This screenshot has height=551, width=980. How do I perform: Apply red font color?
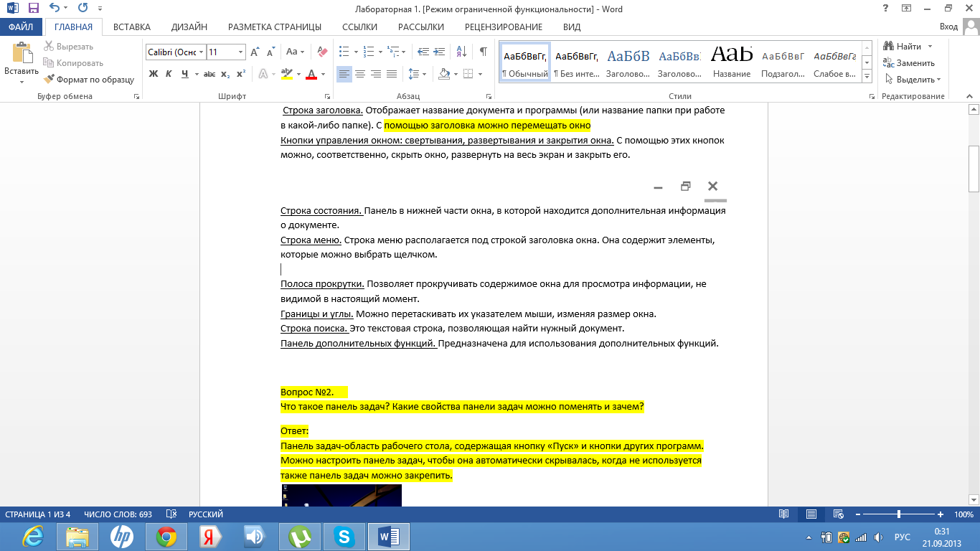click(x=311, y=74)
